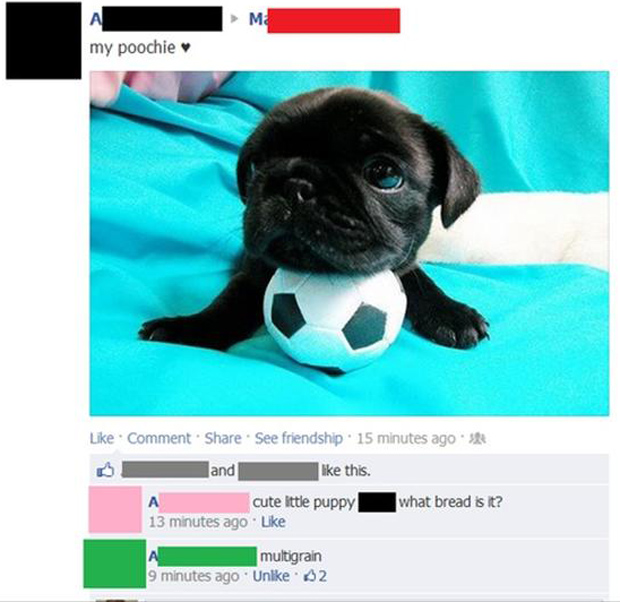Open the red-redacted recipient name link
The width and height of the screenshot is (620, 602).
point(324,21)
